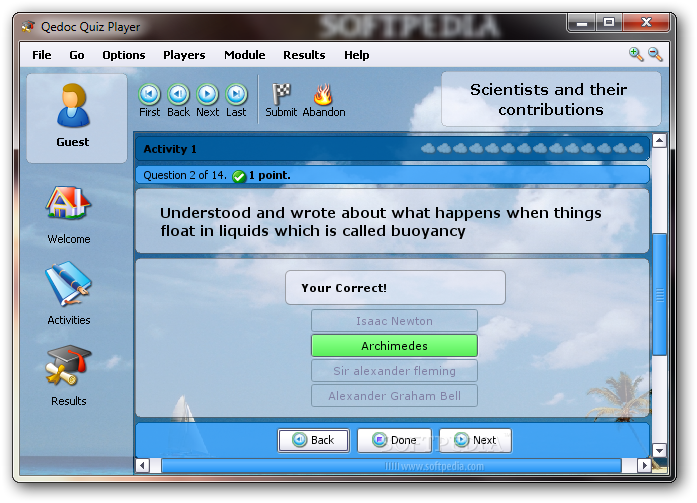The height and width of the screenshot is (503, 697).
Task: Open the Results graduation cap icon
Action: 68,365
